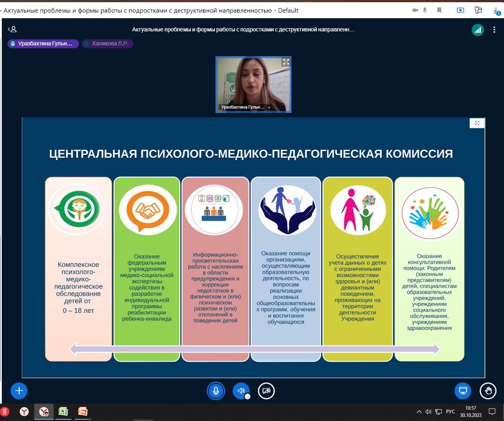Open browser downloads with badge 5
The height and width of the screenshot is (421, 504).
[496, 11]
